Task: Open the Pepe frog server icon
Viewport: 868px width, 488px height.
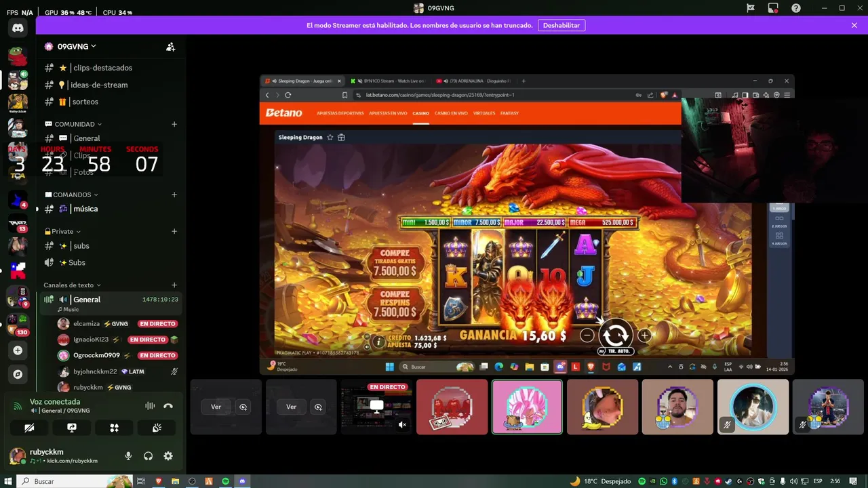Action: click(18, 56)
